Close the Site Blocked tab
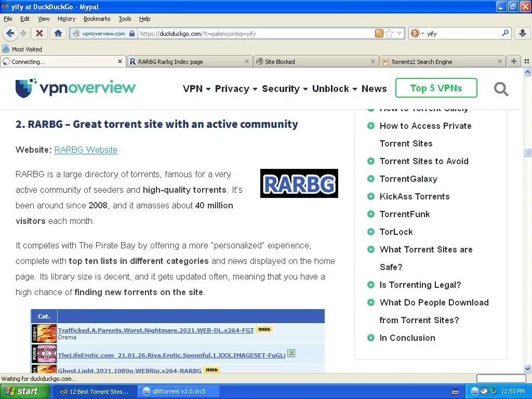 pyautogui.click(x=373, y=61)
